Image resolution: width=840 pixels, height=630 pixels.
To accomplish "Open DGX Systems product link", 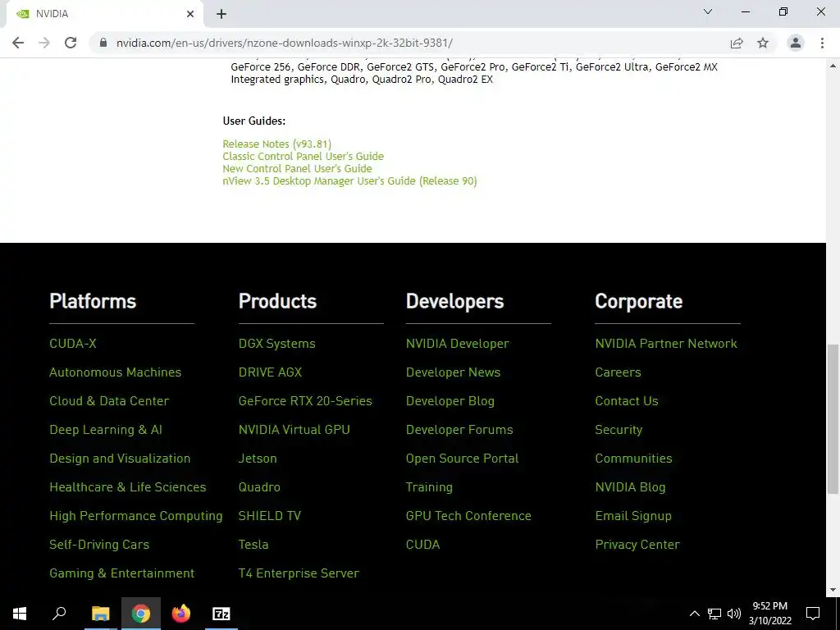I will coord(277,344).
